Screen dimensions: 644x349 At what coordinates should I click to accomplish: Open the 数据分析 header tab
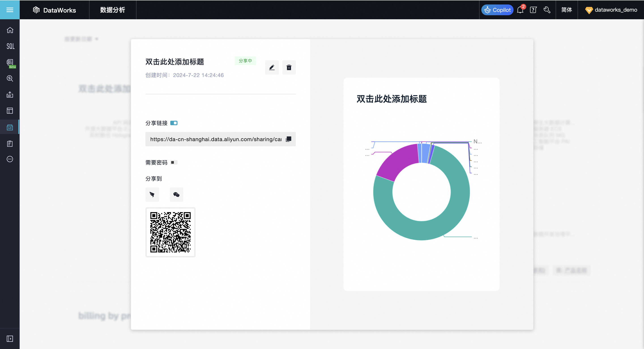coord(113,10)
